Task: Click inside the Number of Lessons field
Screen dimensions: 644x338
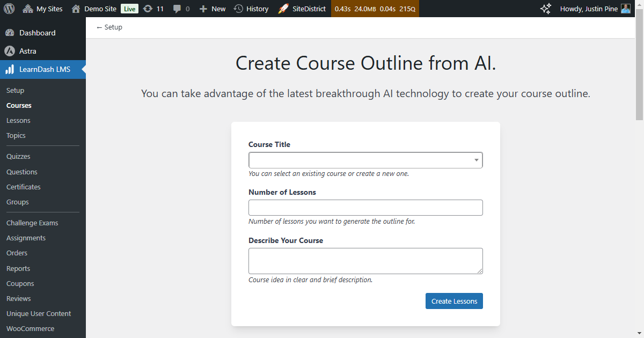Action: (x=365, y=208)
